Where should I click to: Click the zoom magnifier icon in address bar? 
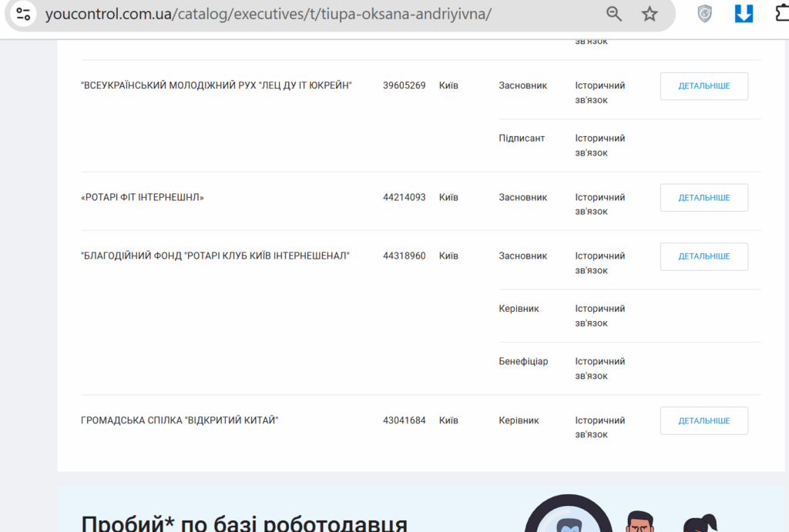pos(614,14)
